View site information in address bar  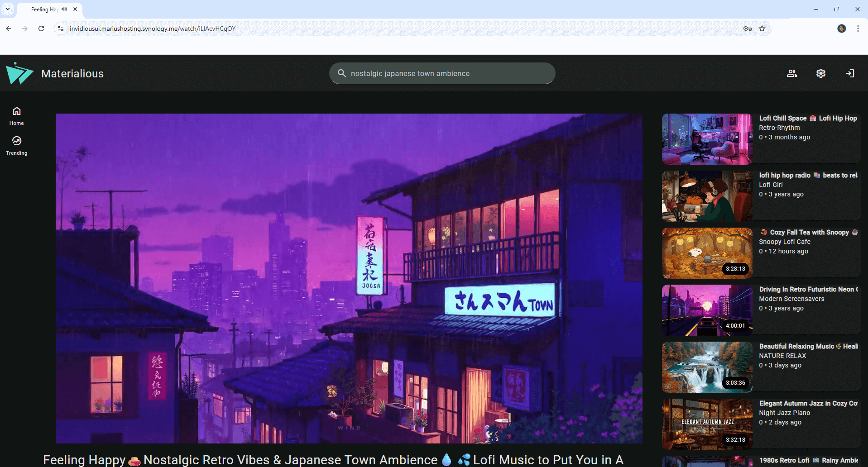[x=60, y=29]
